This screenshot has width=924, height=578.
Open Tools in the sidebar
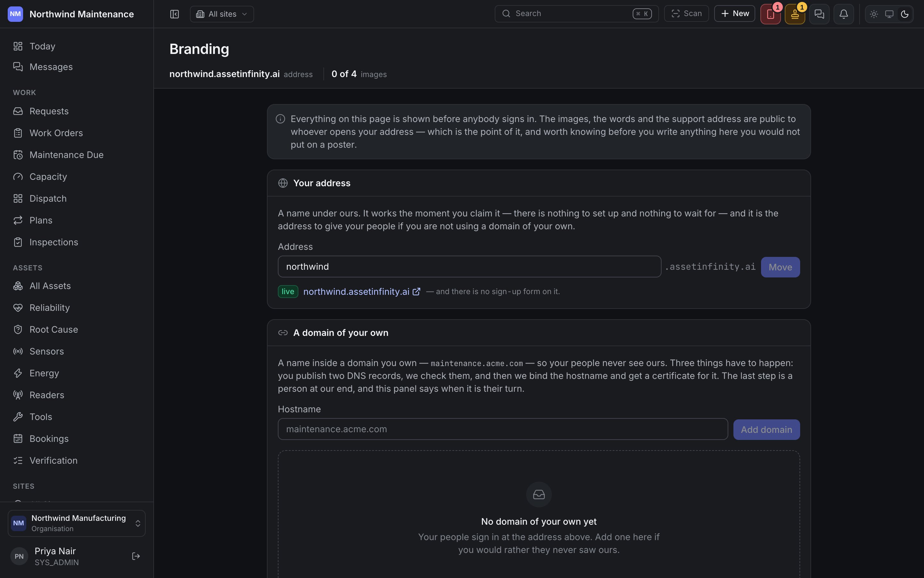coord(77,417)
